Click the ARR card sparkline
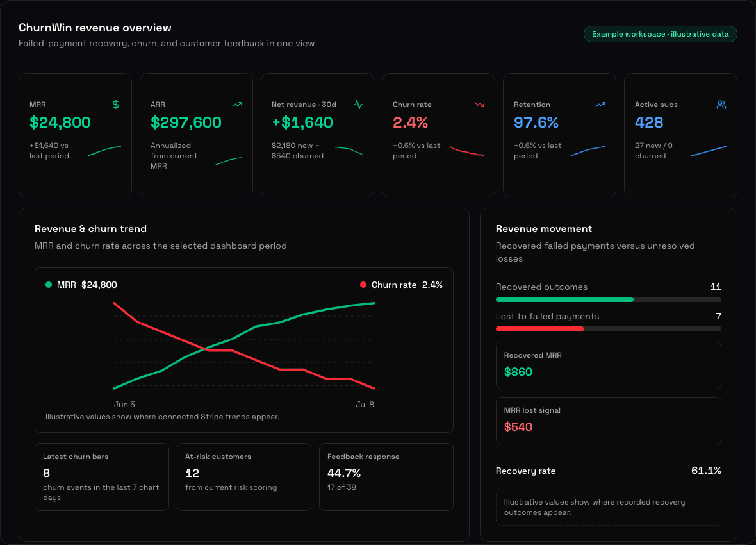The width and height of the screenshot is (756, 545). [x=229, y=161]
